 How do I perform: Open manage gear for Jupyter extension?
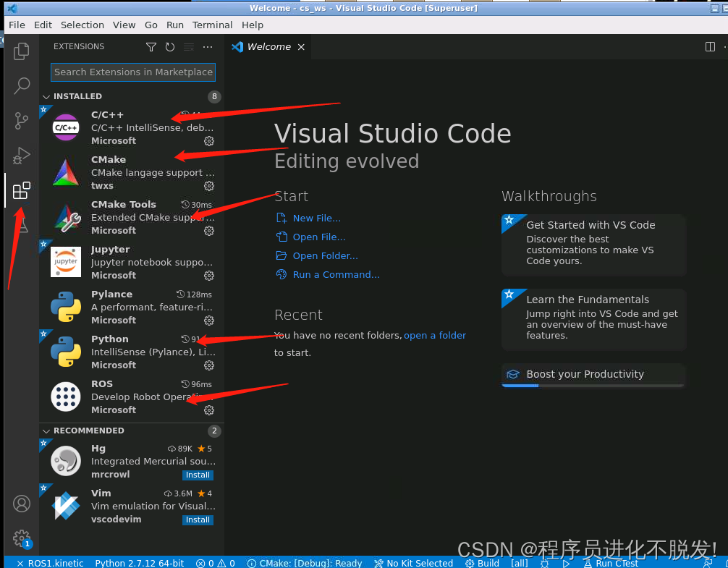[x=209, y=276]
